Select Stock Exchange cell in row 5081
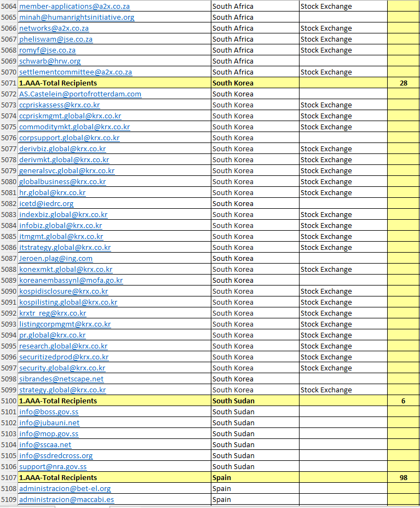The image size is (420, 508). tap(343, 193)
